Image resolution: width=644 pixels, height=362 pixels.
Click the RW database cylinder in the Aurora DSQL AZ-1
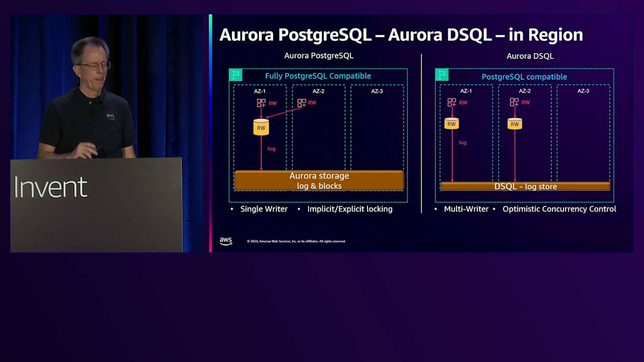pyautogui.click(x=452, y=123)
